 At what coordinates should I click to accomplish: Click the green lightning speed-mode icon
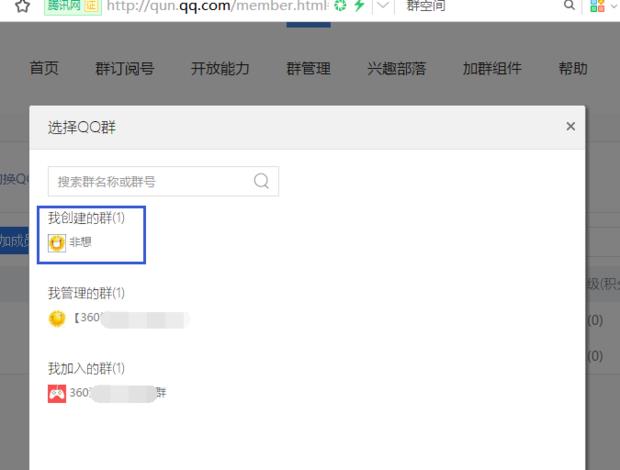[359, 6]
